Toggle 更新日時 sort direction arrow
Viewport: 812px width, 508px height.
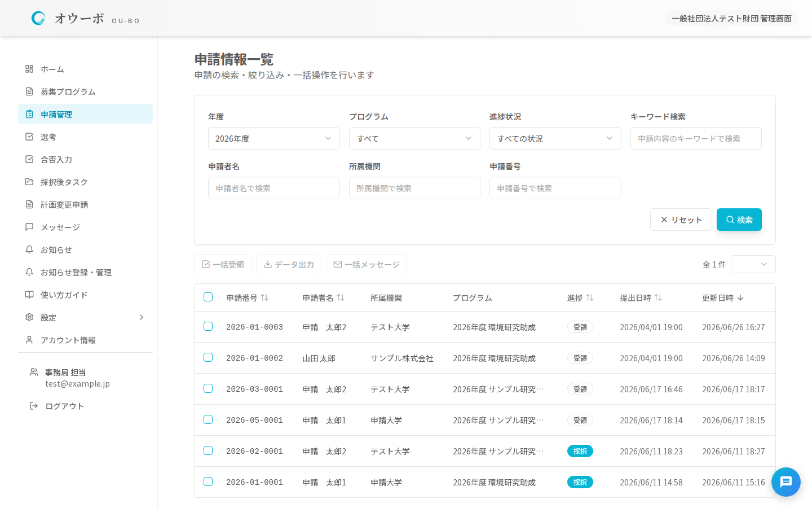click(x=740, y=297)
